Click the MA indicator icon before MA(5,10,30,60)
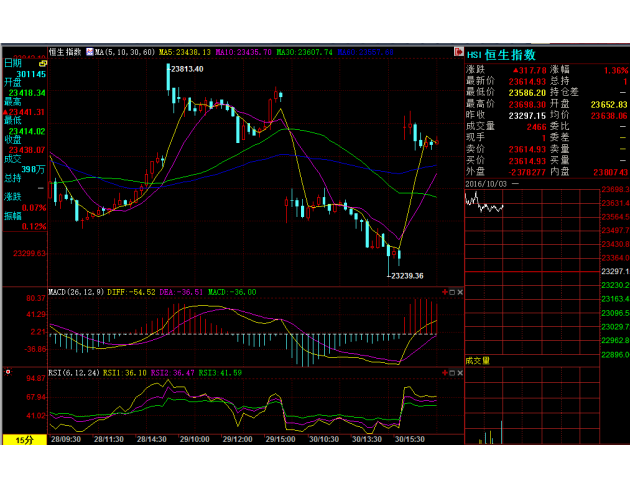630x490 pixels. click(90, 52)
